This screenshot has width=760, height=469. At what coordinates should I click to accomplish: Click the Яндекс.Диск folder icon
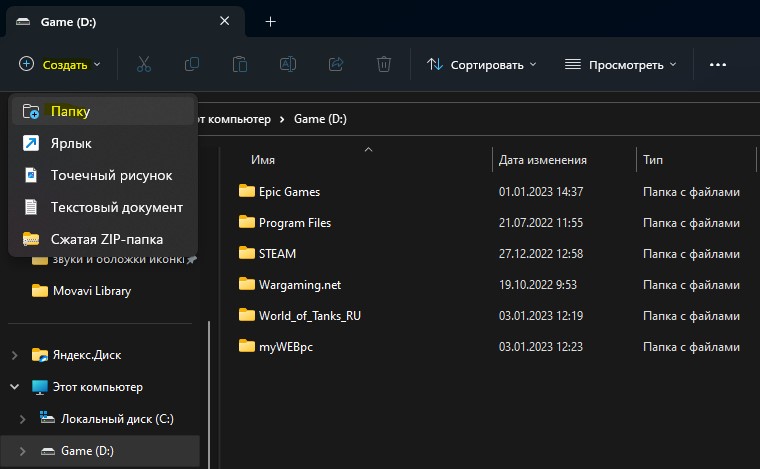click(40, 355)
